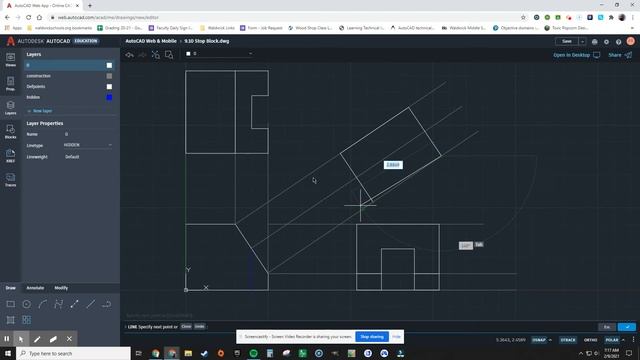Toggle OSNAP in the status bar

[x=539, y=340]
